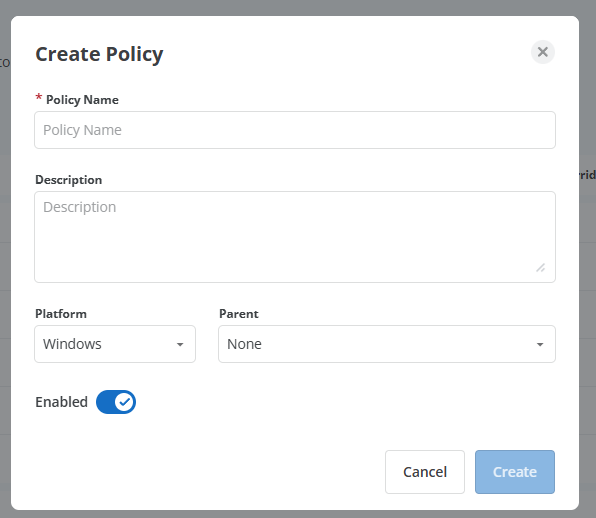Grab the Description resize handle
The width and height of the screenshot is (596, 518).
[541, 268]
